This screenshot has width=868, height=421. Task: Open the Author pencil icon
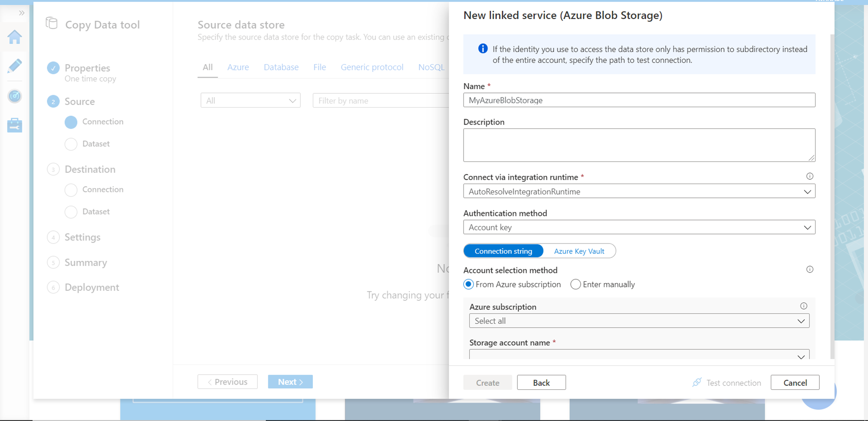tap(14, 66)
